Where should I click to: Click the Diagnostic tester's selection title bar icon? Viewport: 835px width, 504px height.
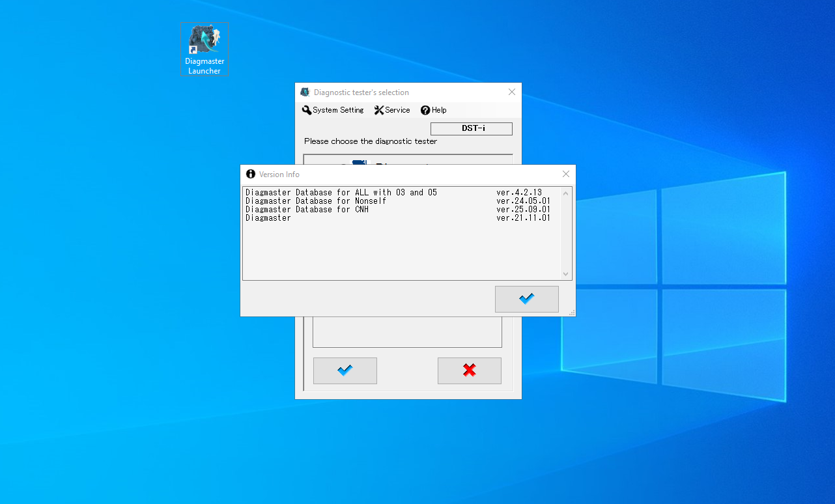[305, 92]
